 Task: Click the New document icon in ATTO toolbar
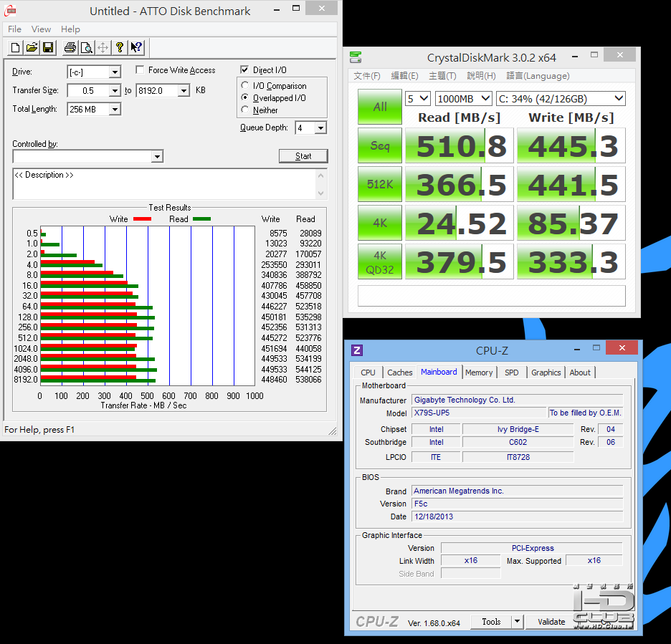coord(15,47)
